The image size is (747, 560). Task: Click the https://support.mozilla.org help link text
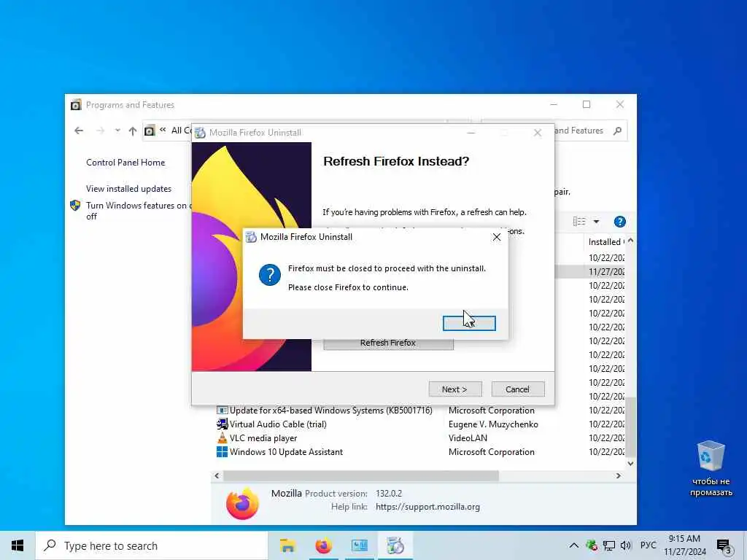coord(427,507)
